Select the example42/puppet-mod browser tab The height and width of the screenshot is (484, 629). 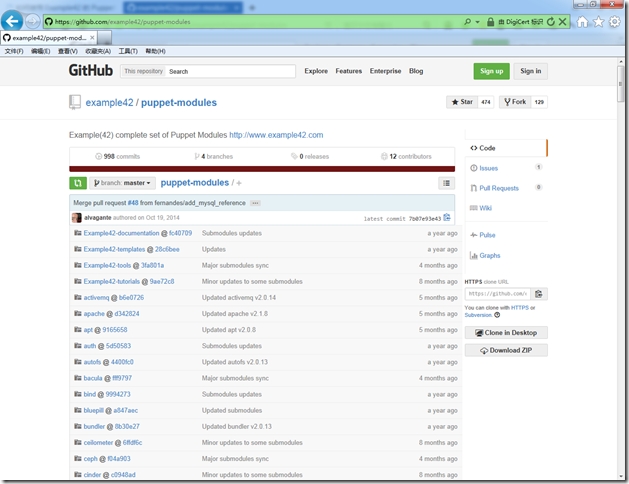49,38
